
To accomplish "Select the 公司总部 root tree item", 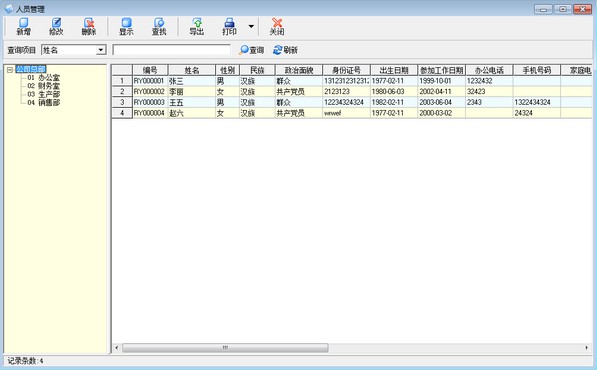I will (30, 69).
